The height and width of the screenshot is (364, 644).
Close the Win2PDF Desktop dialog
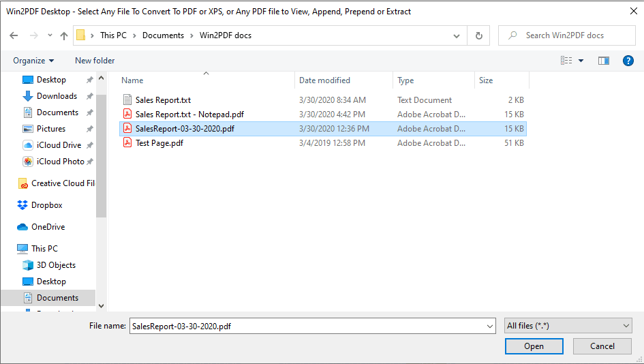click(633, 11)
